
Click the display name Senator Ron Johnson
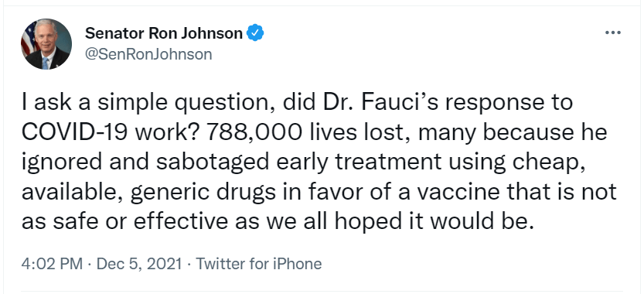tap(164, 33)
